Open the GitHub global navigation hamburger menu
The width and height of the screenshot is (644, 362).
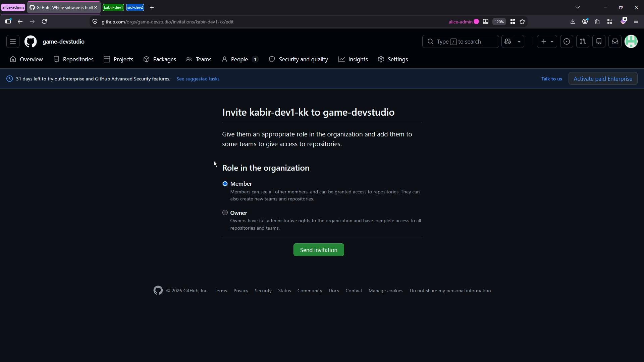[13, 42]
